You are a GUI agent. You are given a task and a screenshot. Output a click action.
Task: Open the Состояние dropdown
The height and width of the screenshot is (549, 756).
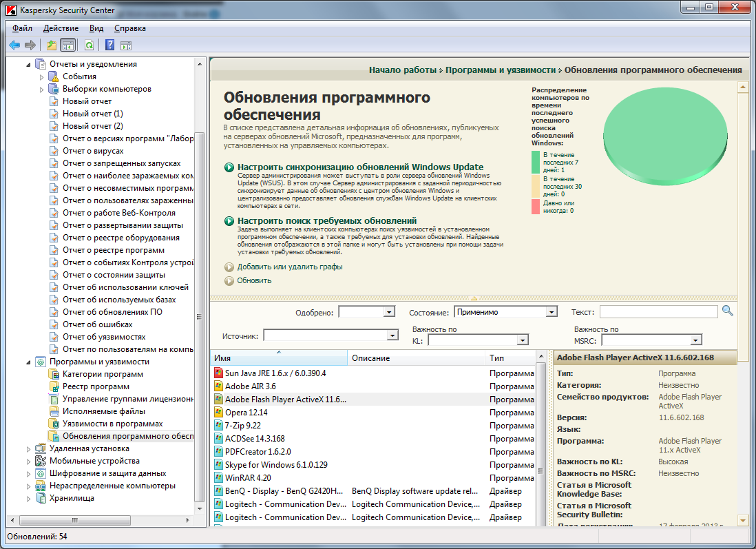pos(551,312)
